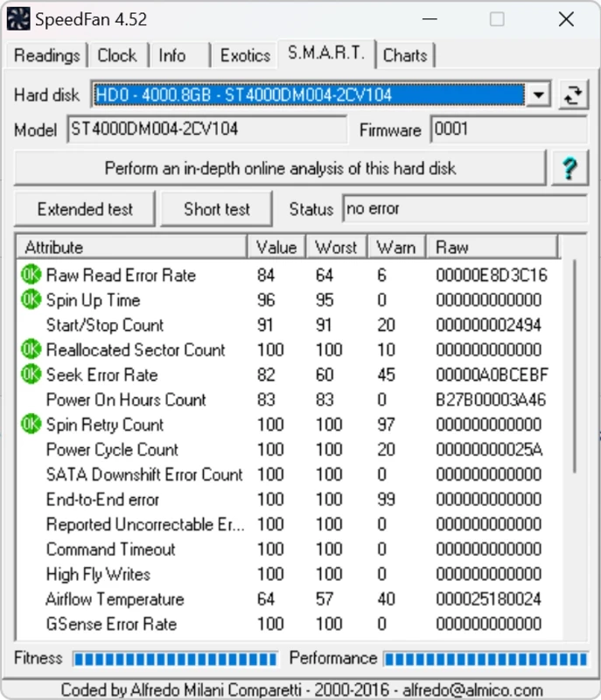601x700 pixels.
Task: Open the Hard disk dropdown arrow
Action: point(539,94)
